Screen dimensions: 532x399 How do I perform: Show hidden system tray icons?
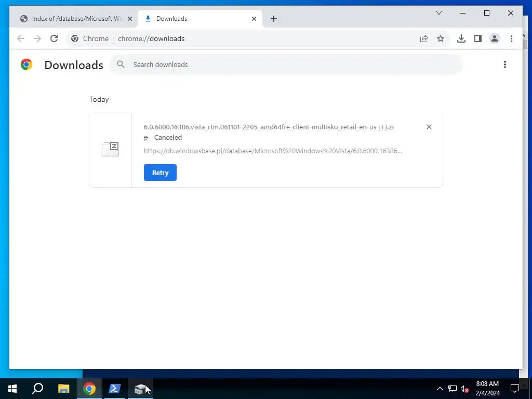click(440, 389)
